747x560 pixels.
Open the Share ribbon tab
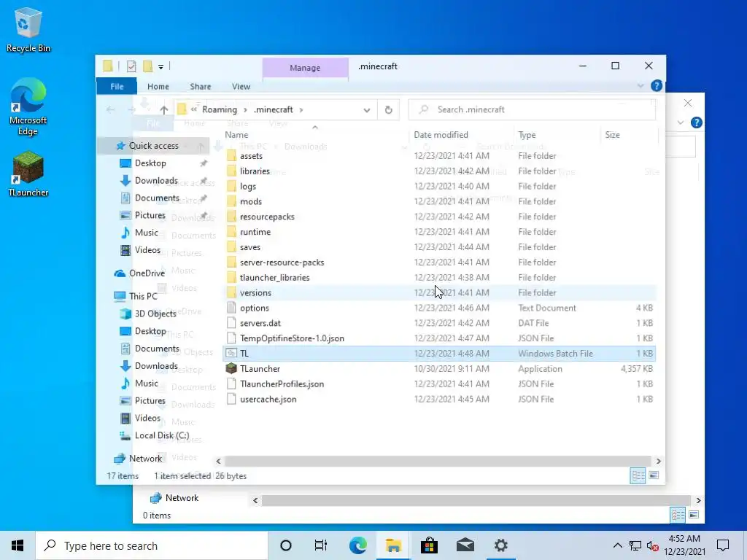pyautogui.click(x=200, y=86)
